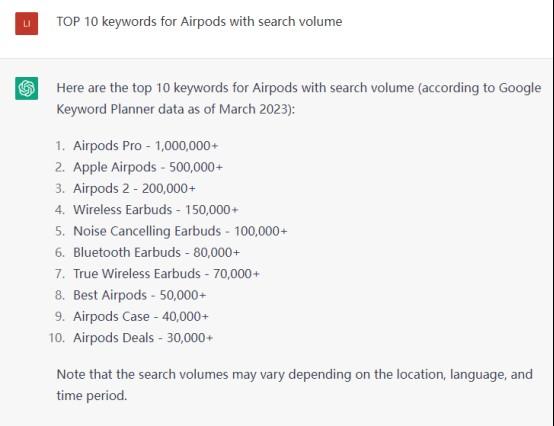Click the 'Bluetooth Earbuds - 80,000+' line
554x426 pixels.
click(157, 252)
